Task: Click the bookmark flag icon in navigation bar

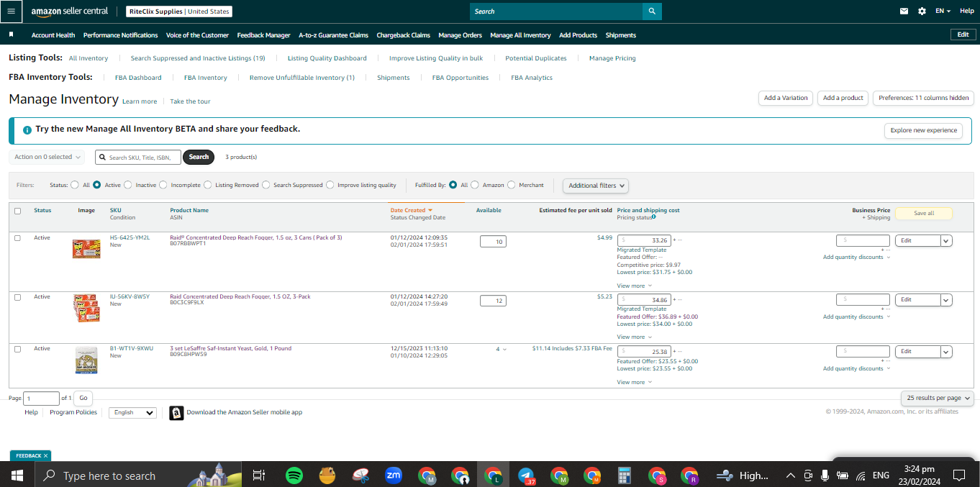Action: [x=11, y=35]
